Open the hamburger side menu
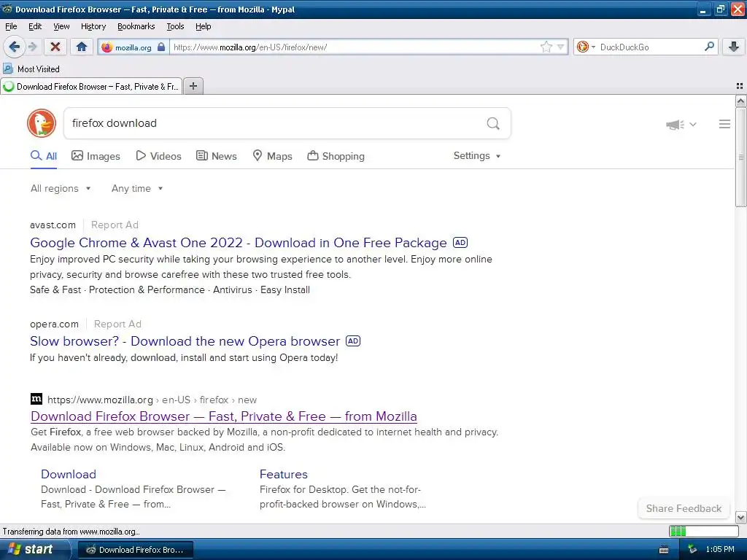 [724, 124]
